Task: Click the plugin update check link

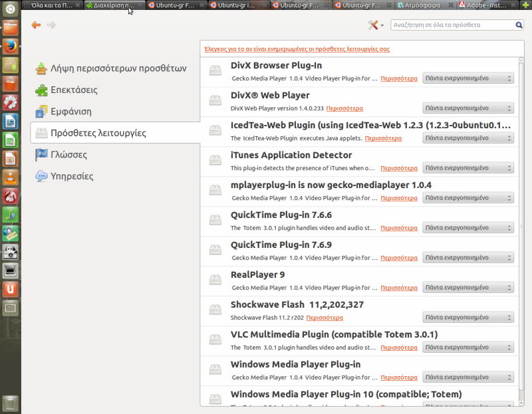Action: 297,49
